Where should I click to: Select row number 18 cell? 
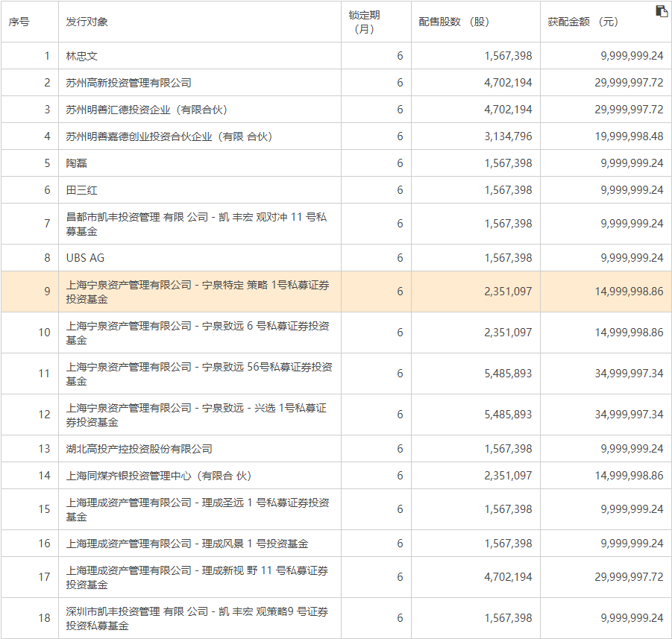pyautogui.click(x=44, y=618)
